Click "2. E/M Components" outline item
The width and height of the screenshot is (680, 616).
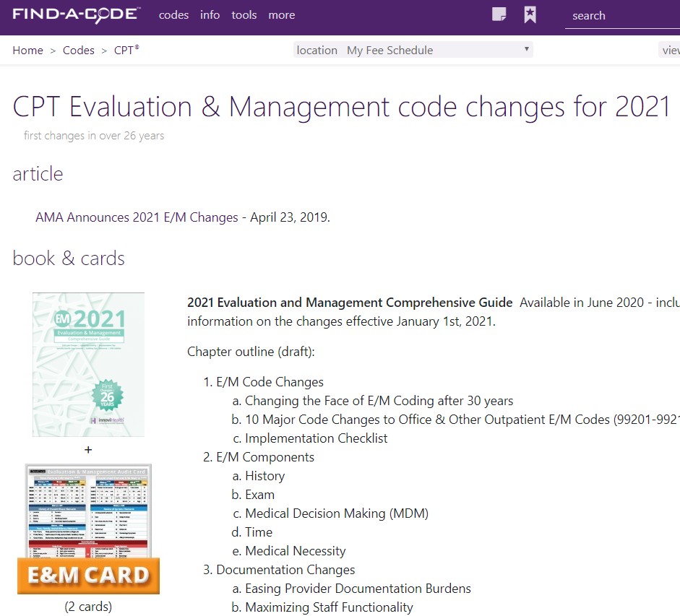[x=259, y=457]
